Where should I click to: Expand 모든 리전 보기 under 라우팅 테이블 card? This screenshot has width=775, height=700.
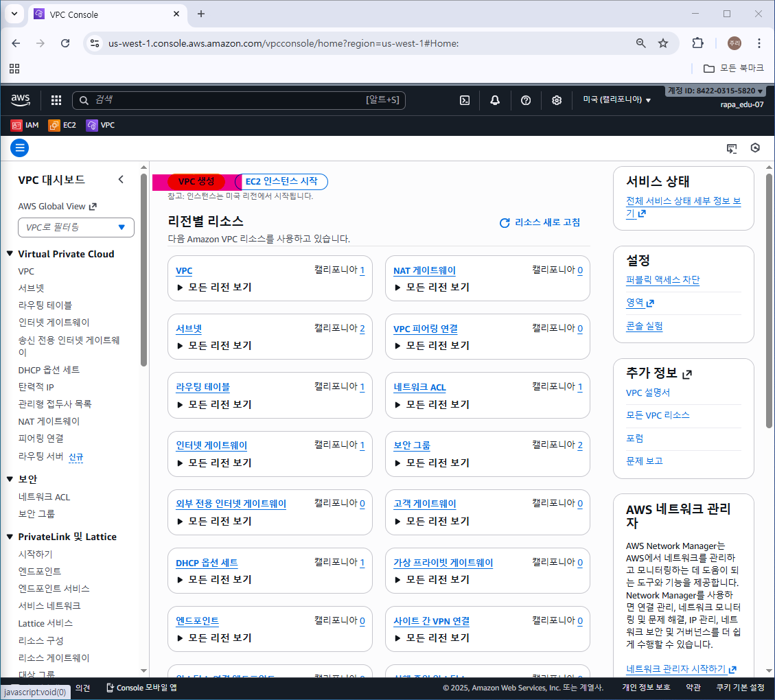[x=214, y=405]
